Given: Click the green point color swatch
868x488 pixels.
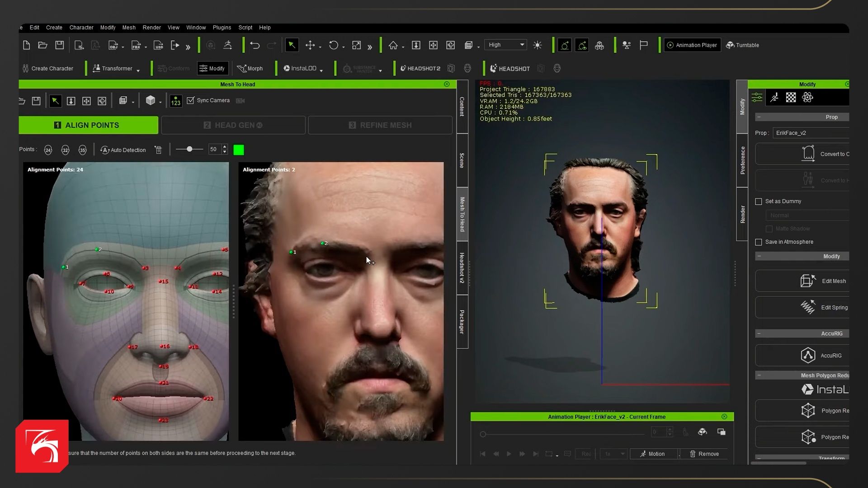Looking at the screenshot, I should click(239, 150).
